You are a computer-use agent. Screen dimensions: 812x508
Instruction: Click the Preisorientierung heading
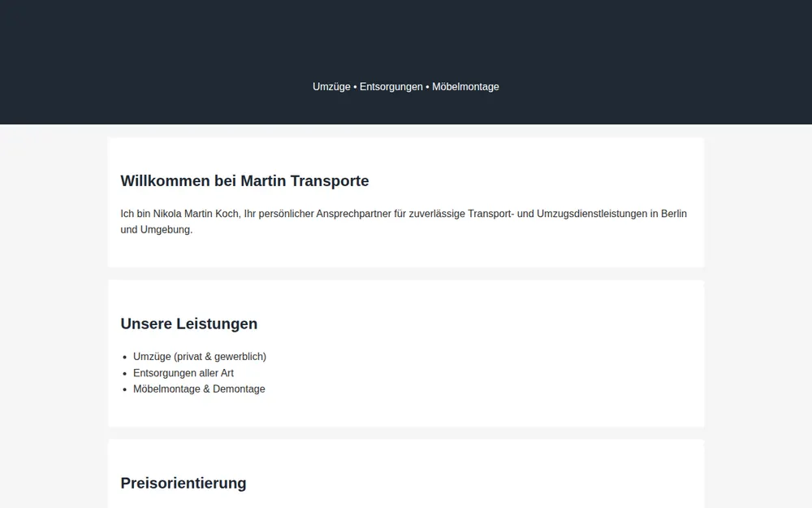tap(184, 483)
